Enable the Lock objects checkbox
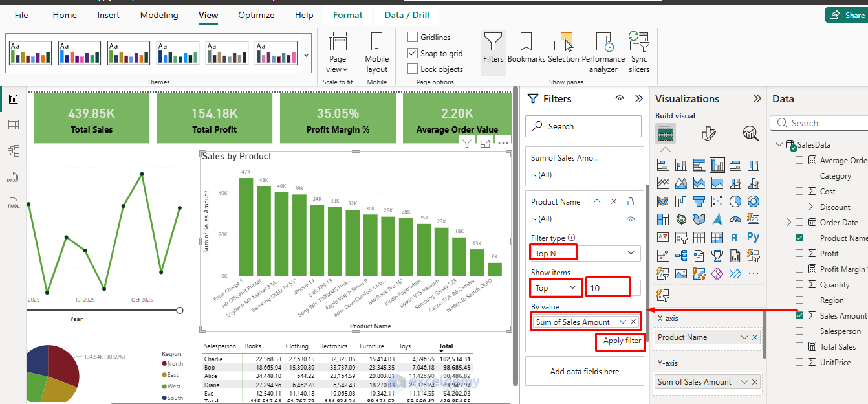 (x=413, y=69)
